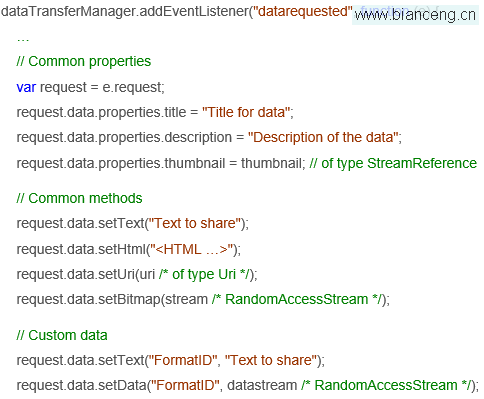484x399 pixels.
Task: Click the "of type Uri" inline comment
Action: [204, 274]
